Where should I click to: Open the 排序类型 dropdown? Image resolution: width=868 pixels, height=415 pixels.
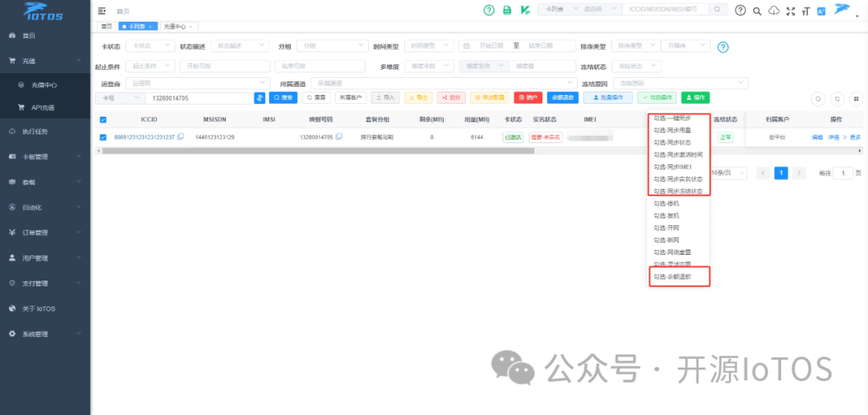coord(636,45)
